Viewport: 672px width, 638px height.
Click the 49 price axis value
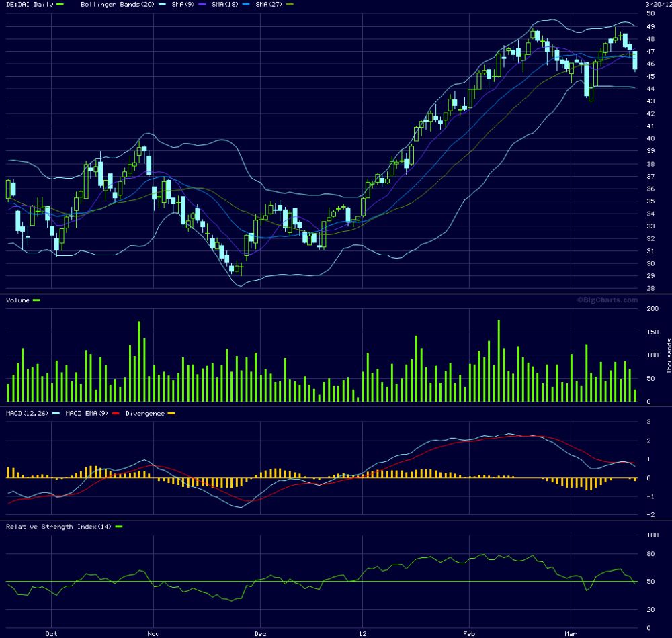[650, 27]
